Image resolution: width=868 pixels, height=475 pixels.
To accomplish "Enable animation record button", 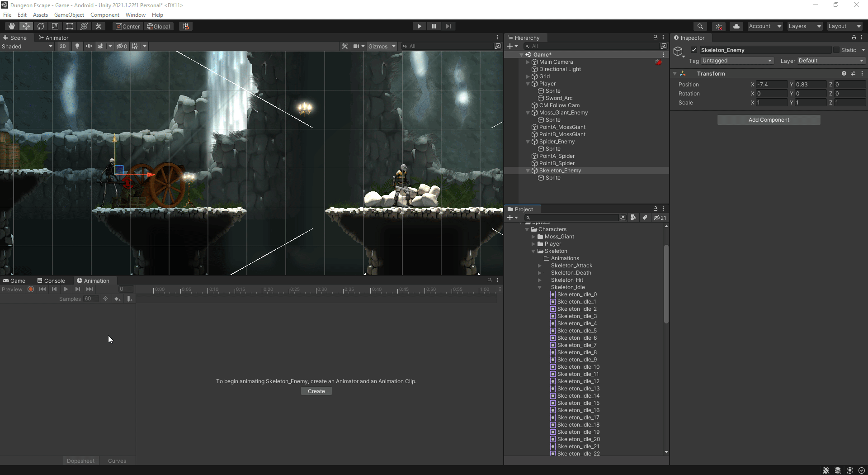I will 31,289.
